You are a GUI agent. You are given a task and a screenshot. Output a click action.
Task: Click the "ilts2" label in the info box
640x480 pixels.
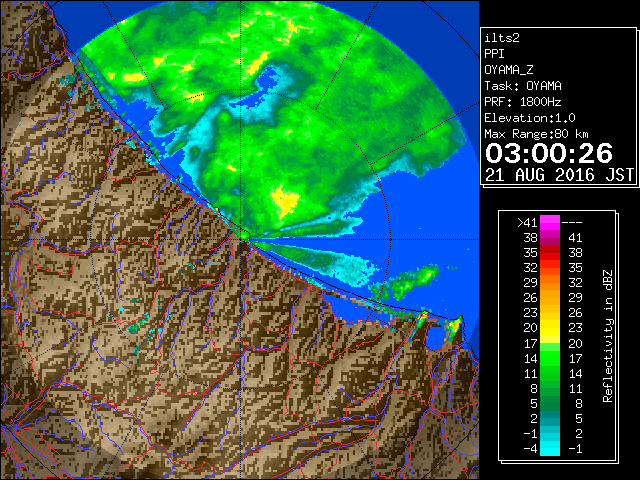pos(502,38)
